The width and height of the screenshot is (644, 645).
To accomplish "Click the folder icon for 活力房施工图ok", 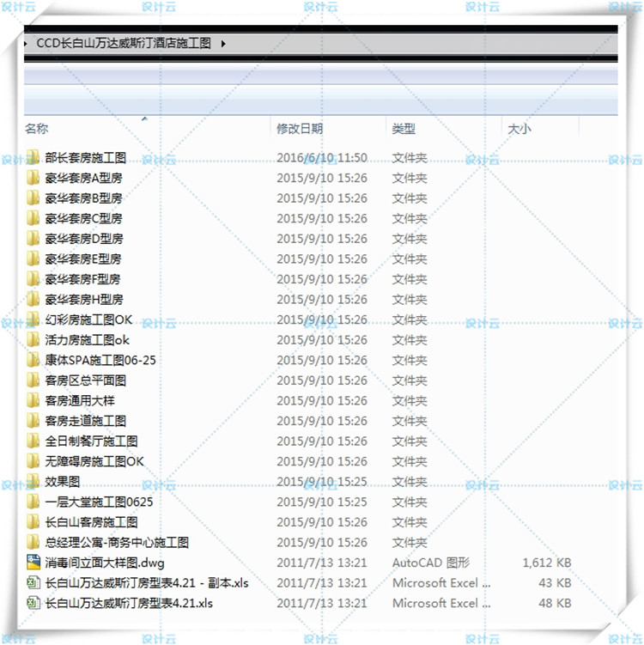I will (33, 340).
